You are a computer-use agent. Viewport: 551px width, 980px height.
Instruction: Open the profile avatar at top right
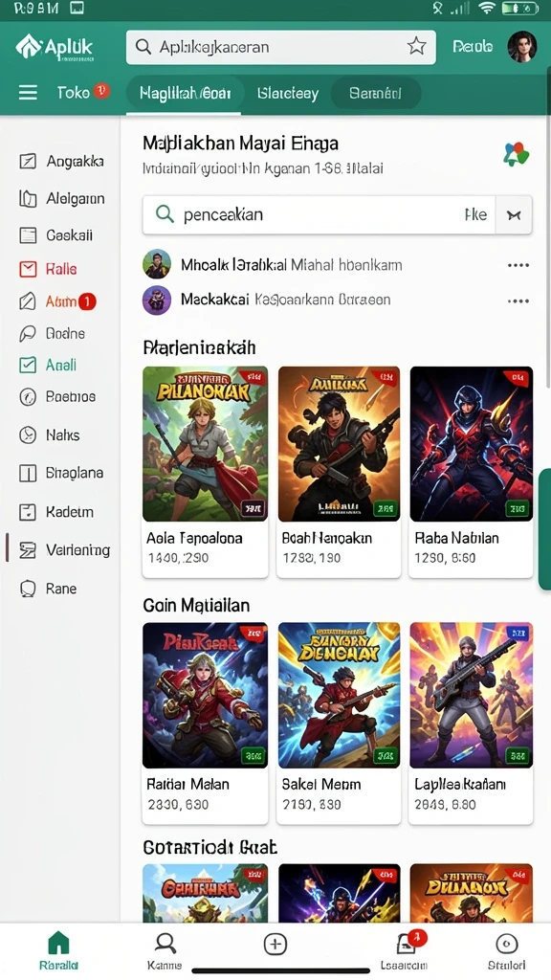(521, 46)
